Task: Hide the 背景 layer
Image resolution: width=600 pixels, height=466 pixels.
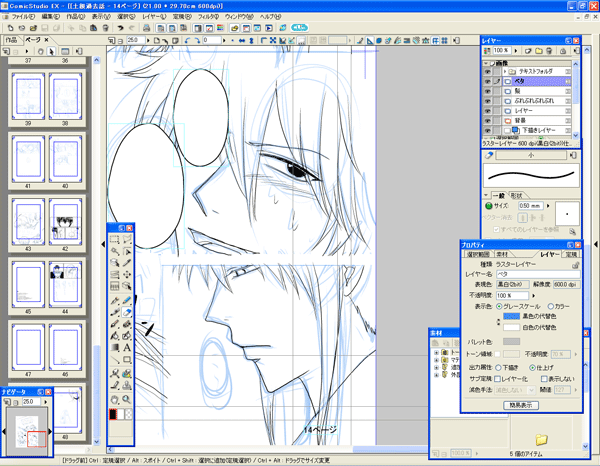Action: pos(488,121)
